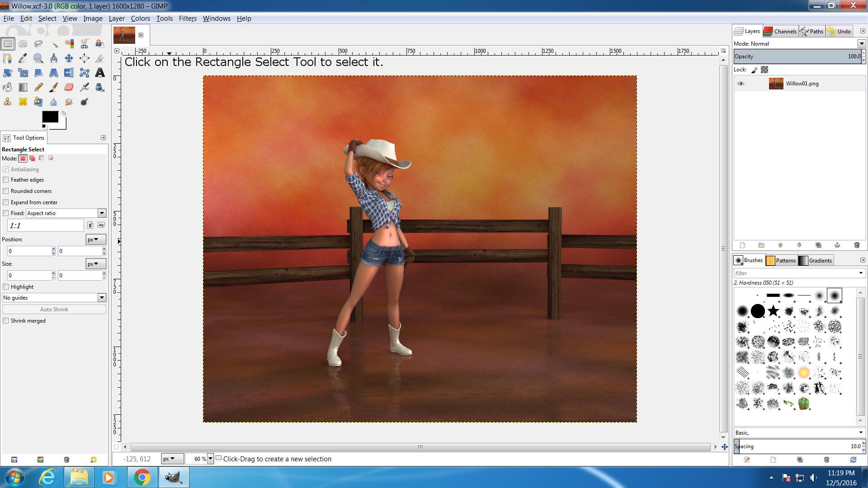Screen dimensions: 868x488
Task: Switch to the Channels tab
Action: point(780,31)
